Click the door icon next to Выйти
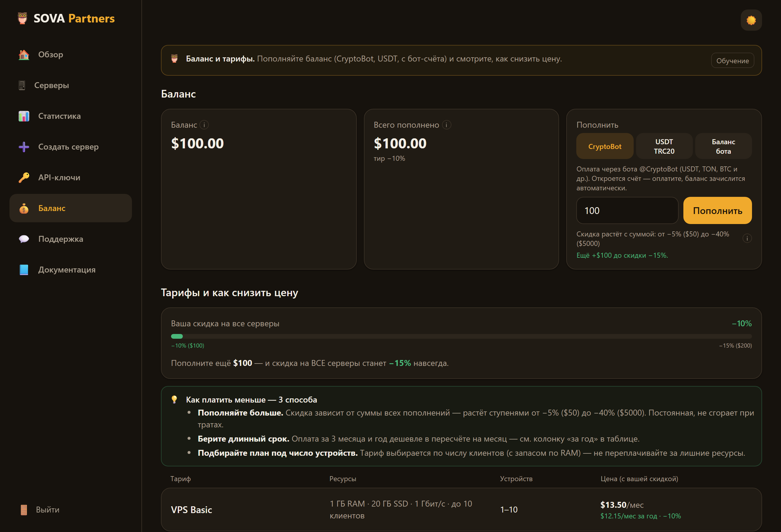The height and width of the screenshot is (532, 781). point(24,510)
